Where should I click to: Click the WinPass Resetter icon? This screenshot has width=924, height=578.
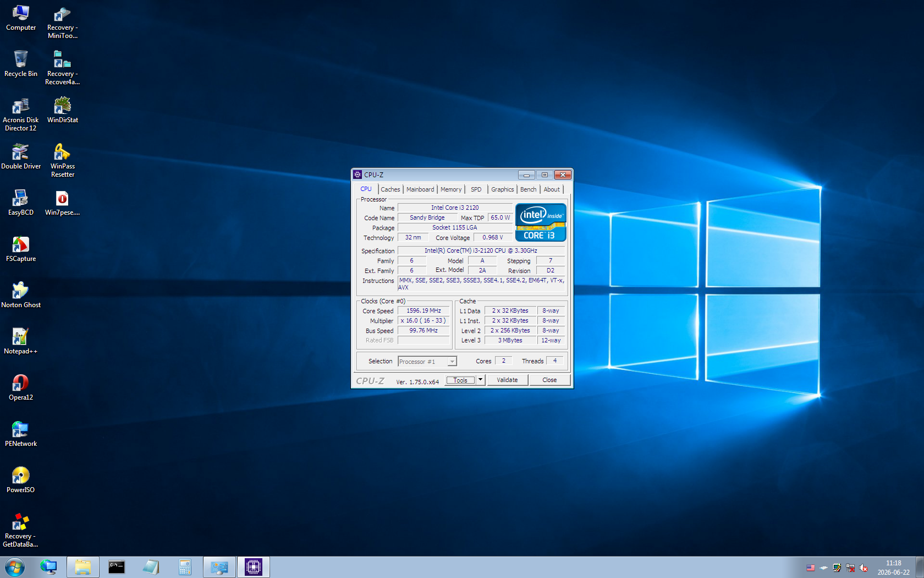(62, 161)
